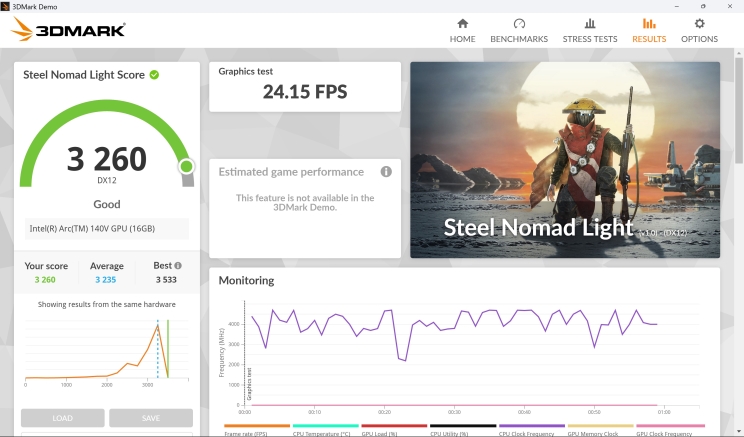Open the Stress Tests page
The image size is (744, 437).
(589, 30)
